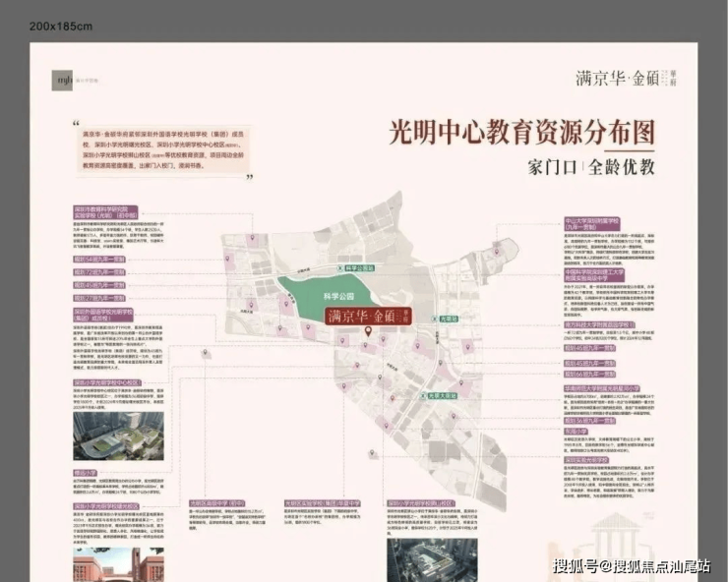Screen dimensions: 728x582
Task: Select the 光明站 station label
Action: tap(449, 319)
